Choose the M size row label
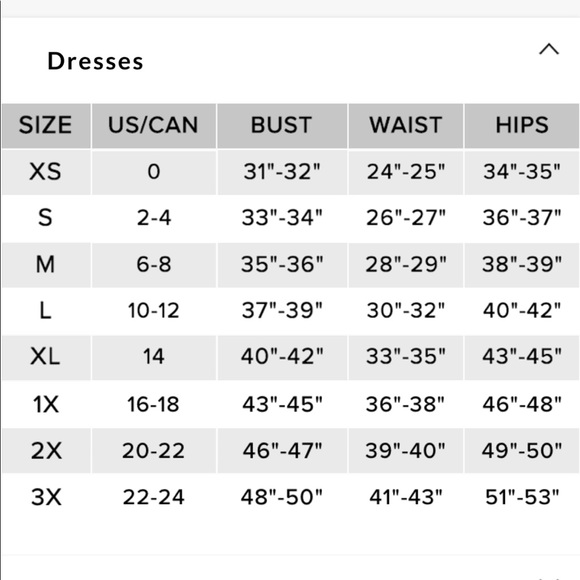580x580 pixels. 45,264
